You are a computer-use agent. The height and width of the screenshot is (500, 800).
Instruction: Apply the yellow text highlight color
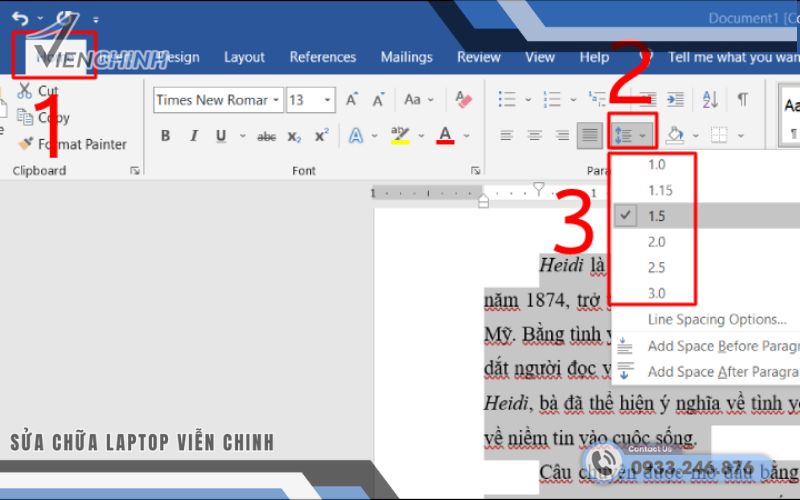point(401,136)
